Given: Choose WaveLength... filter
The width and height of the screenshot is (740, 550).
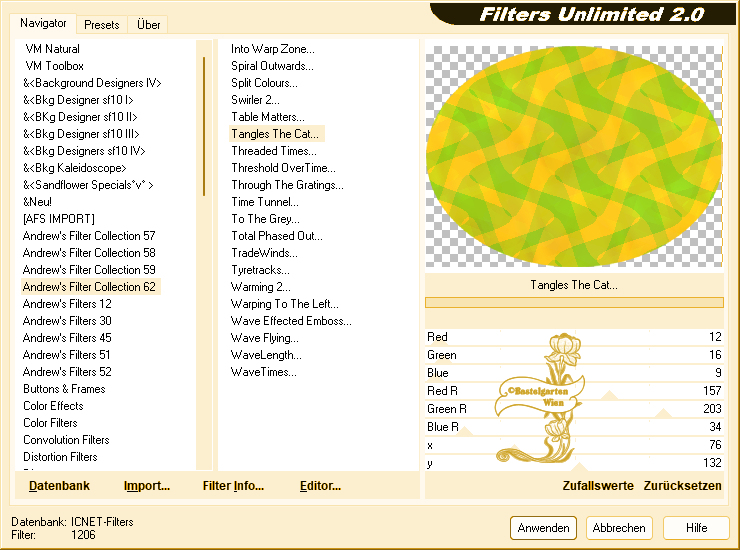Looking at the screenshot, I should pos(266,355).
